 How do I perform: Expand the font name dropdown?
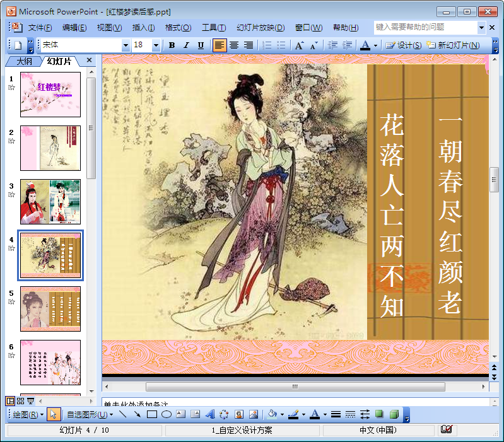click(126, 45)
